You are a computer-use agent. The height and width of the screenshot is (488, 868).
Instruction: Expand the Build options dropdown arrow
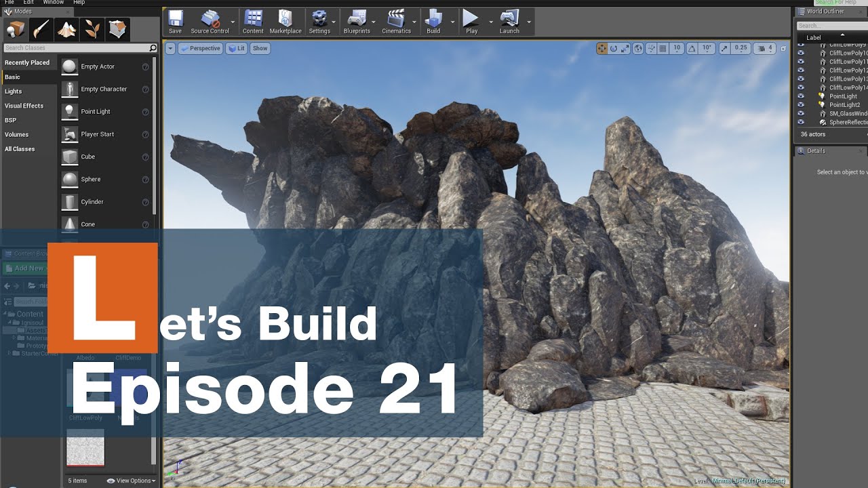click(x=452, y=22)
